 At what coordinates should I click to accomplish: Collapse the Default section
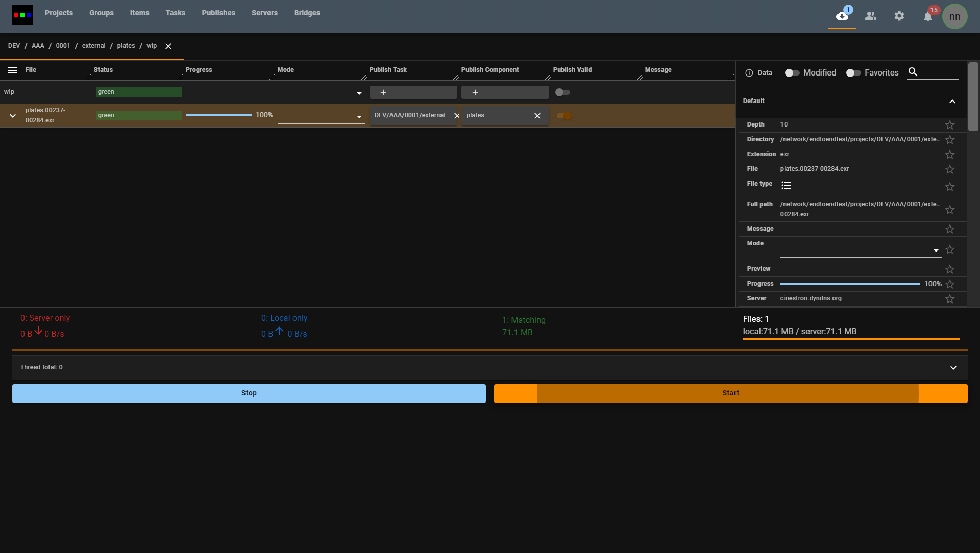click(952, 102)
